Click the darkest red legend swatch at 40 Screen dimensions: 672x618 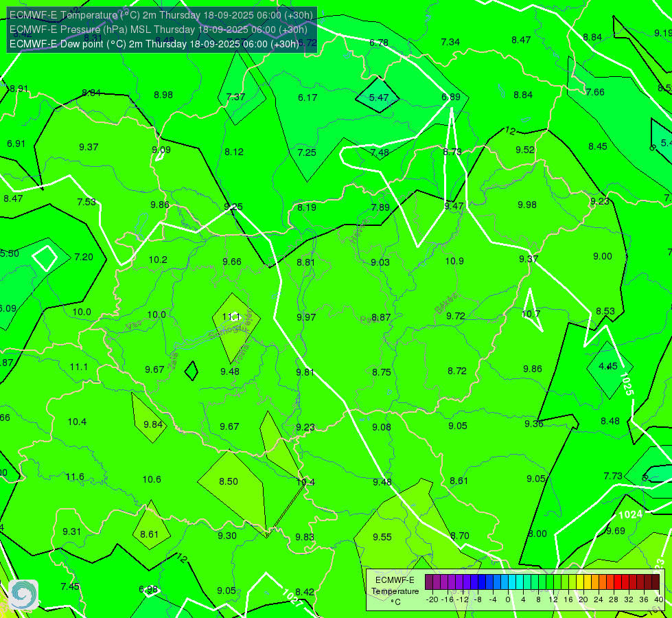(656, 582)
